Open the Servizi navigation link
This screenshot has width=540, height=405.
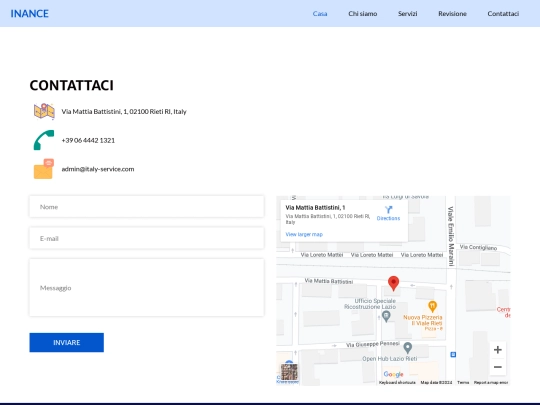407,14
